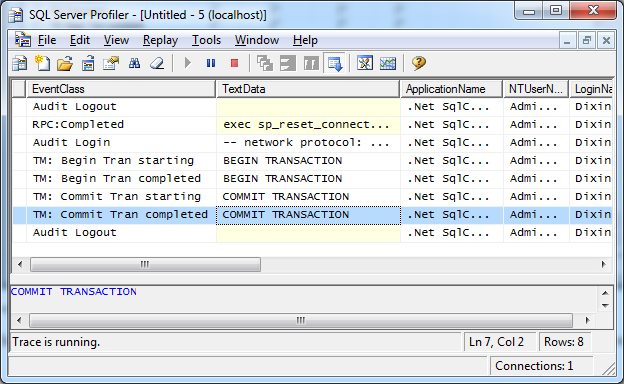Viewport: 624px width, 384px height.
Task: Click the Profiler icon in title bar
Action: (x=16, y=15)
